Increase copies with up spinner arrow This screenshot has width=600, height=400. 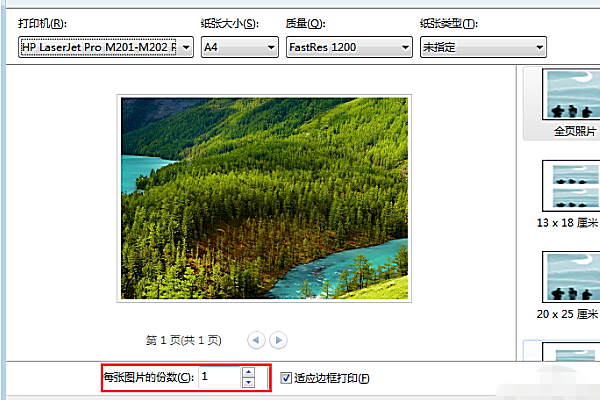click(249, 372)
